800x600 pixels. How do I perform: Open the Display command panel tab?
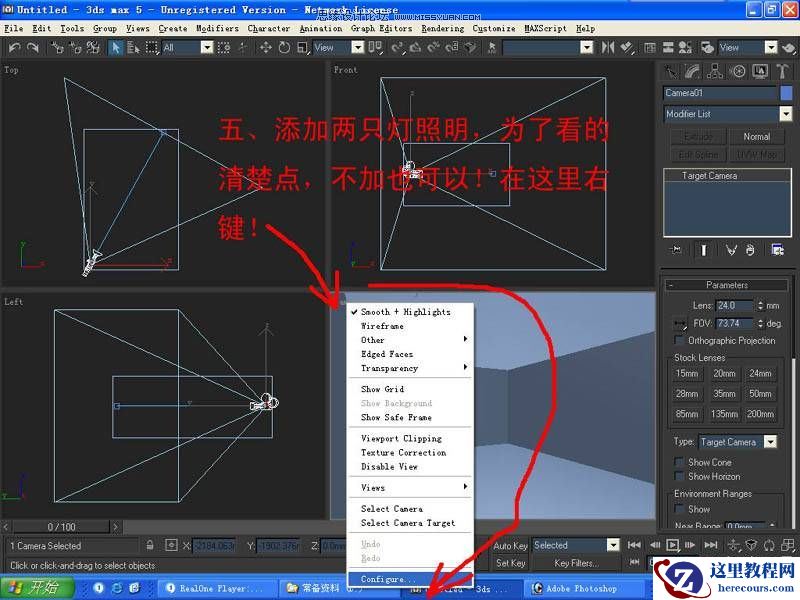click(762, 71)
